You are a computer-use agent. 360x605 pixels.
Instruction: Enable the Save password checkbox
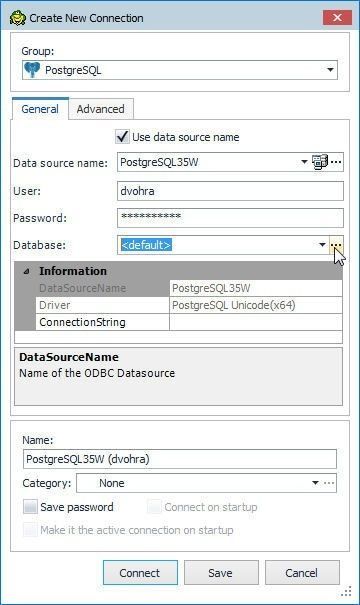click(30, 507)
